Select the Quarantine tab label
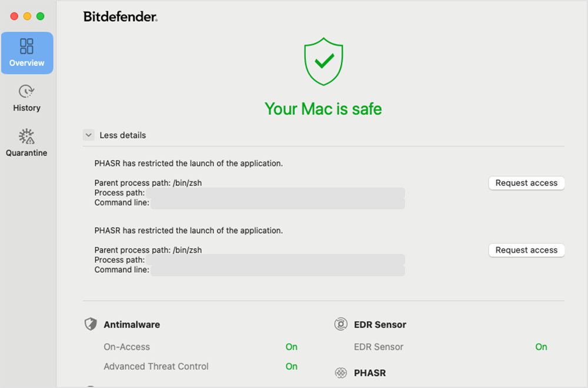The image size is (588, 388). (26, 153)
